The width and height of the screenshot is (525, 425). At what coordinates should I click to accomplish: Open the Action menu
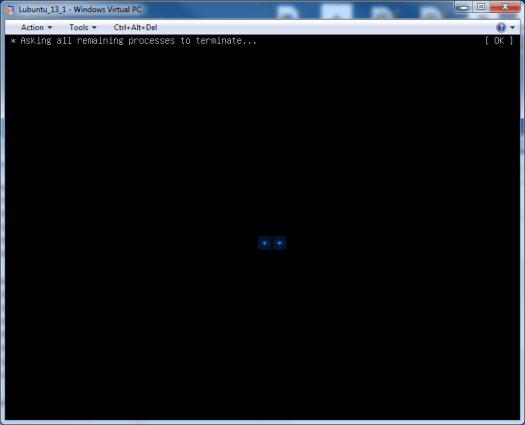[36, 27]
